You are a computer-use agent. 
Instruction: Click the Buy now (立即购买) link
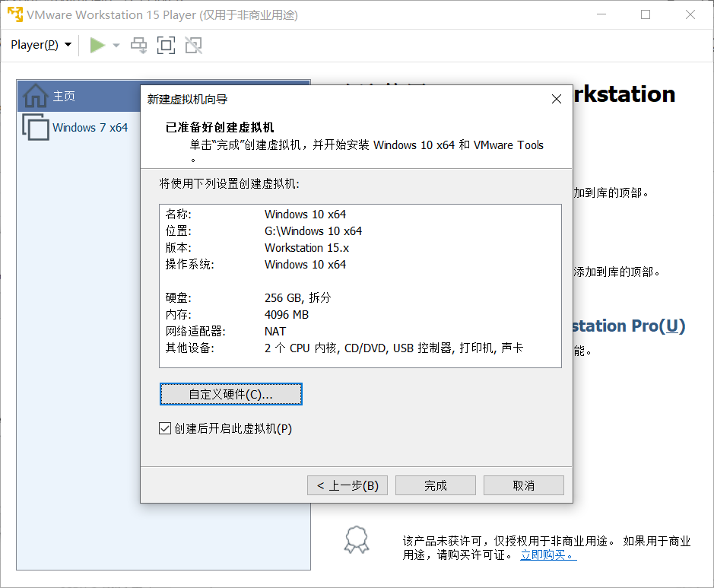point(549,555)
